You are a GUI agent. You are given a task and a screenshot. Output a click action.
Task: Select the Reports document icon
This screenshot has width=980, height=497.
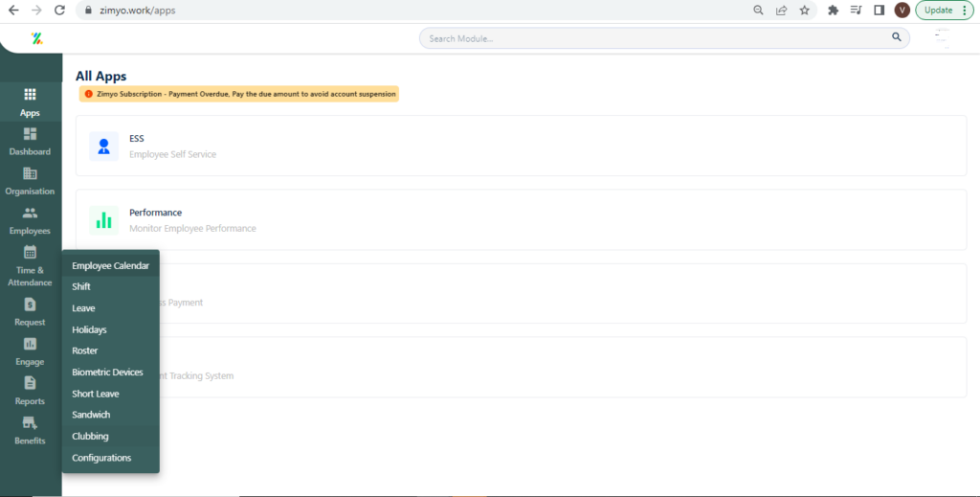[x=30, y=383]
